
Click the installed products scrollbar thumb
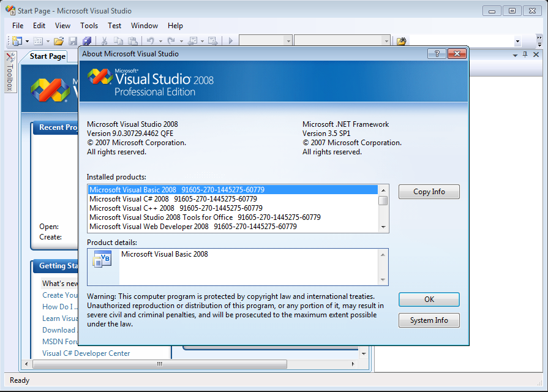(383, 201)
